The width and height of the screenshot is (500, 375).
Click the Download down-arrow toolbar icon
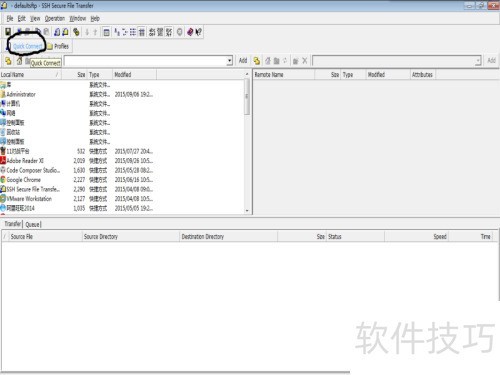[87, 32]
